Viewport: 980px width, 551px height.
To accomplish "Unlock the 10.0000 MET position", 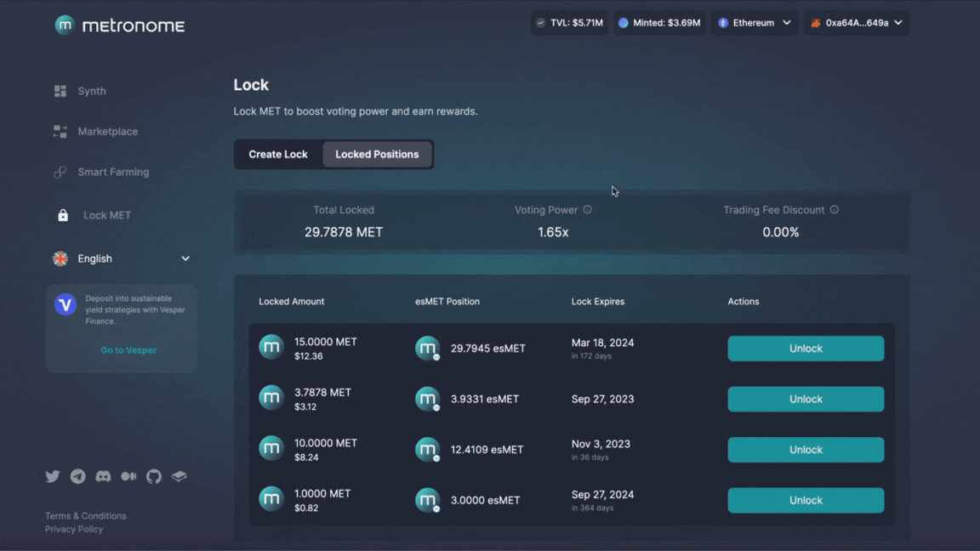I will pos(806,450).
